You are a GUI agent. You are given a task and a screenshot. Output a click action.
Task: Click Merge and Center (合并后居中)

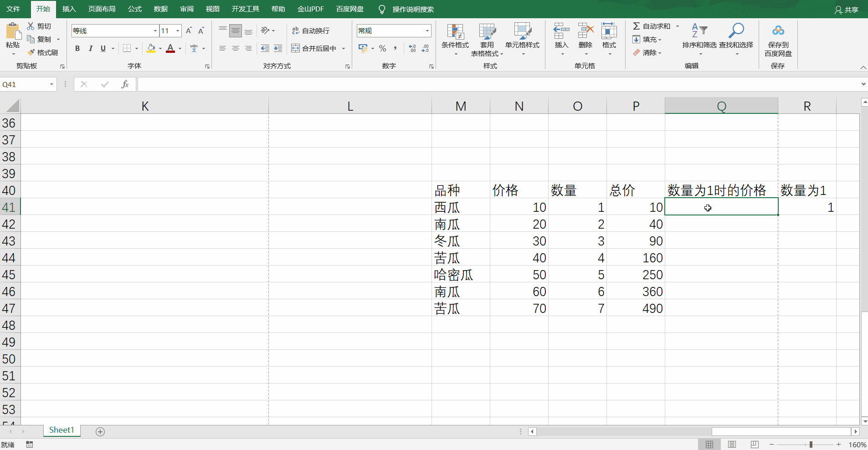[x=314, y=48]
